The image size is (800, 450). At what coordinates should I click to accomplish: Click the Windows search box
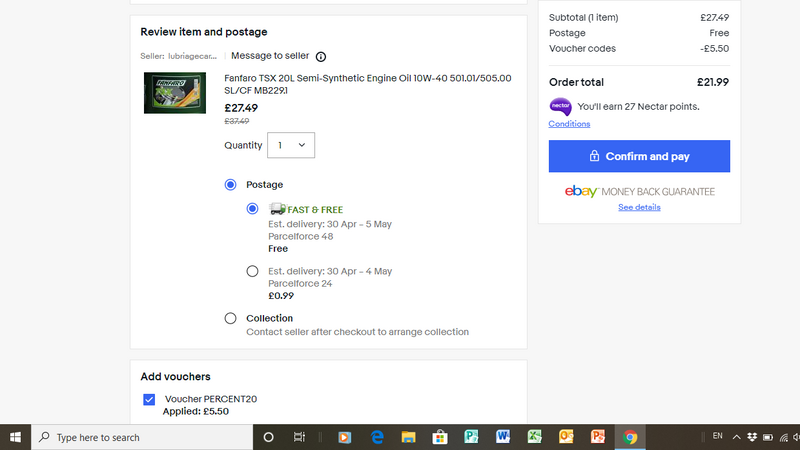pyautogui.click(x=142, y=437)
